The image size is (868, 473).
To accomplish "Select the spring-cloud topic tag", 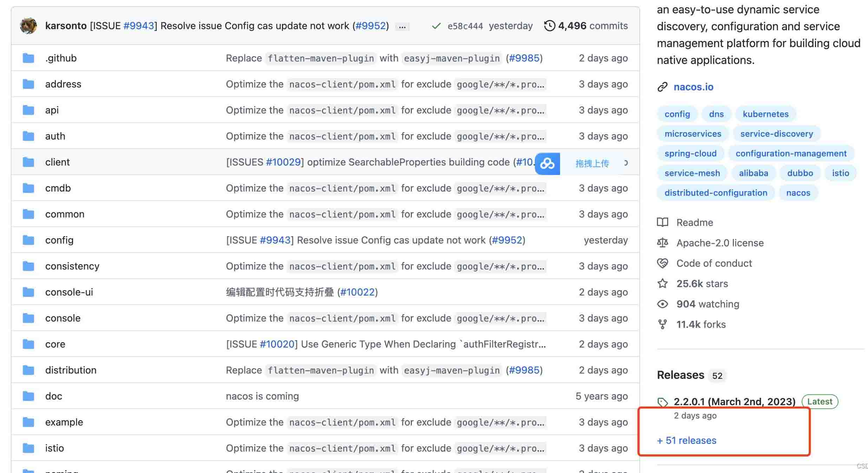I will coord(690,153).
